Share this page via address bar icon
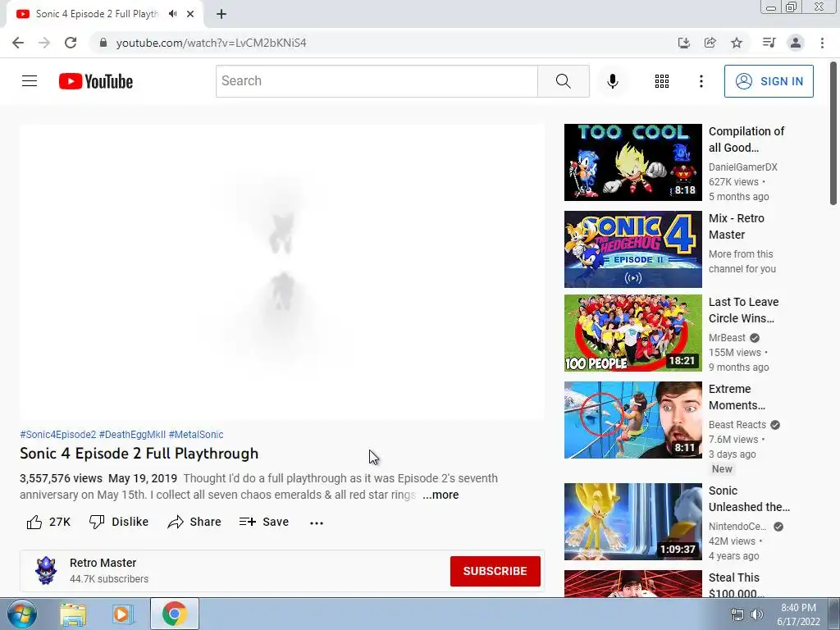The image size is (840, 630). (x=710, y=43)
